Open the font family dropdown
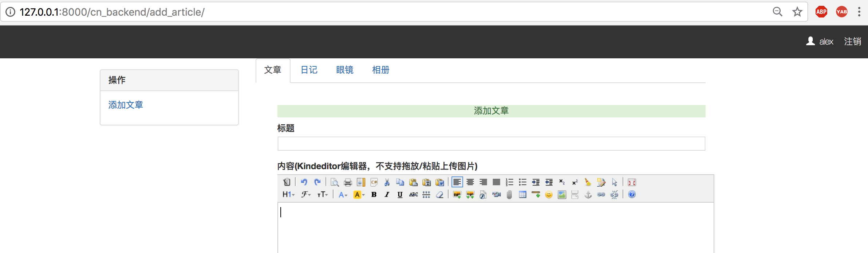 (306, 194)
